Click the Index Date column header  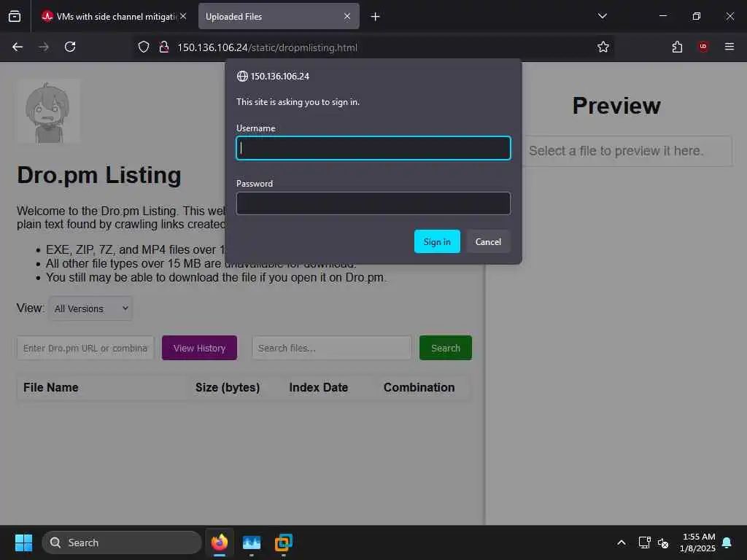(x=319, y=388)
